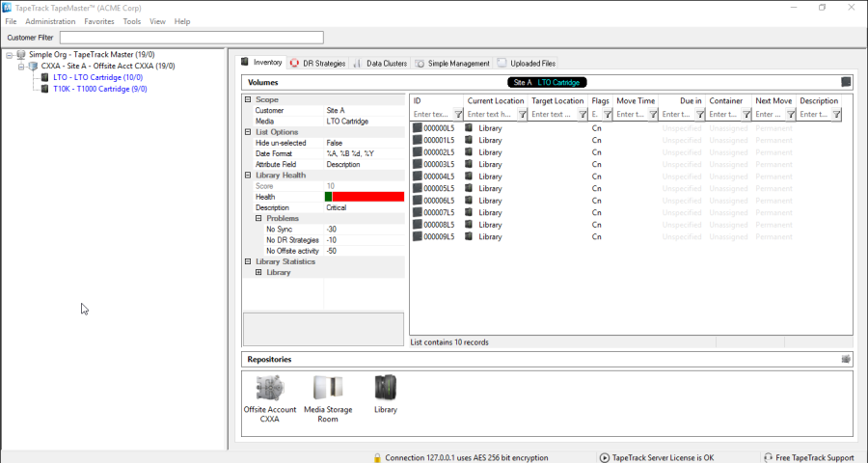Click the T10K Cartridge tree node icon
This screenshot has height=463, width=868.
point(44,89)
